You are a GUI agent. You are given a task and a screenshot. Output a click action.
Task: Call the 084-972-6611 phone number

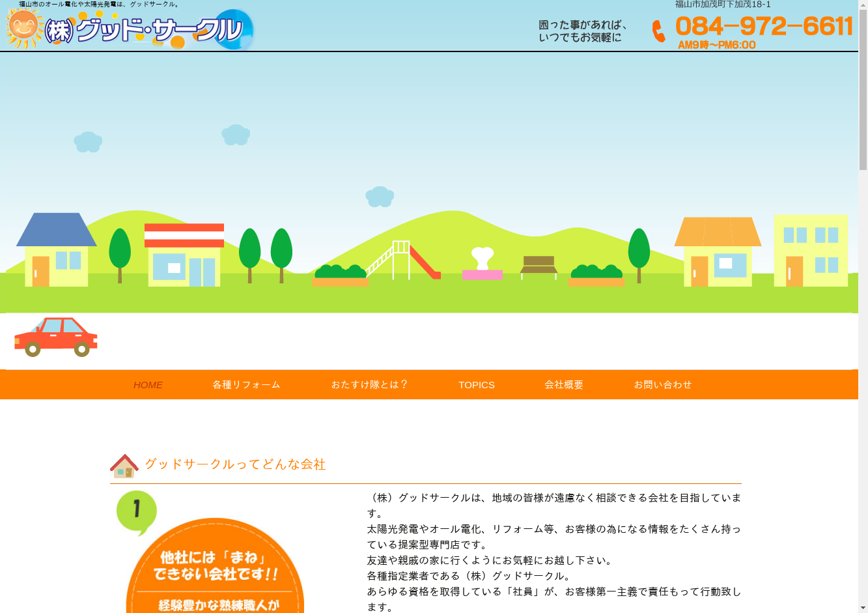[x=764, y=26]
